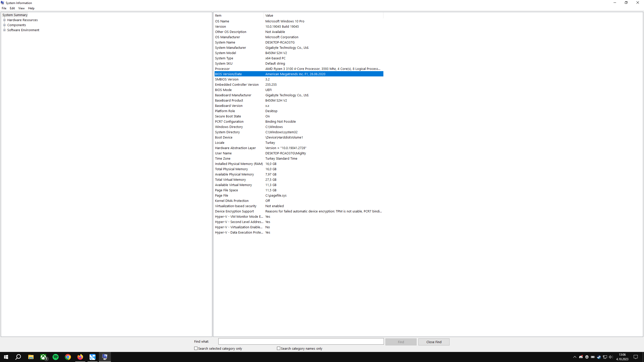644x362 pixels.
Task: Open the volume speaker tray icon
Action: point(611,357)
